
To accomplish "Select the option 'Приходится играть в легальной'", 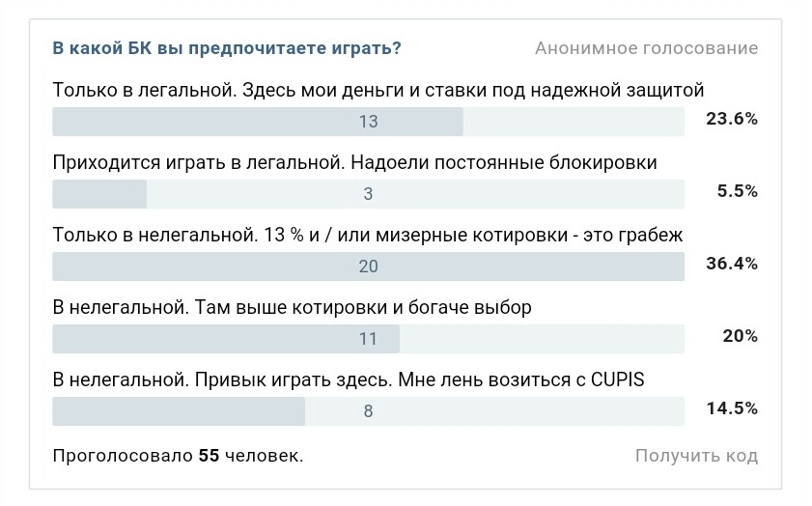I will (354, 162).
